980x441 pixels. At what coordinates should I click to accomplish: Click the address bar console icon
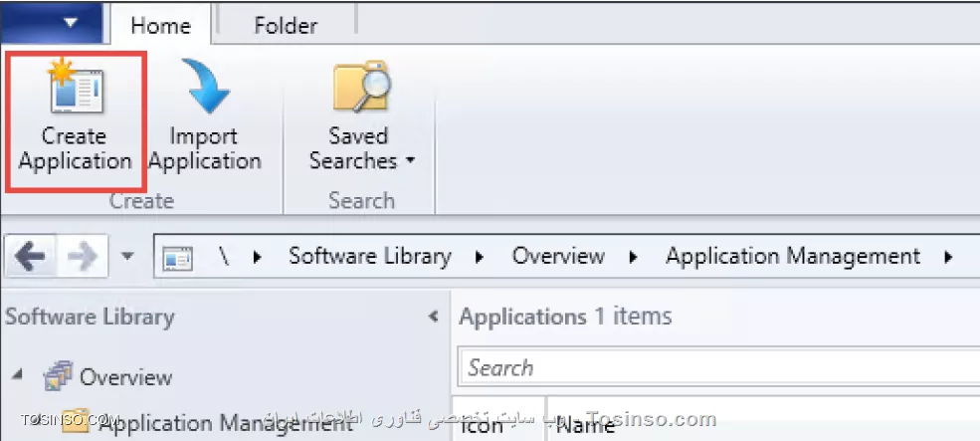(x=177, y=257)
